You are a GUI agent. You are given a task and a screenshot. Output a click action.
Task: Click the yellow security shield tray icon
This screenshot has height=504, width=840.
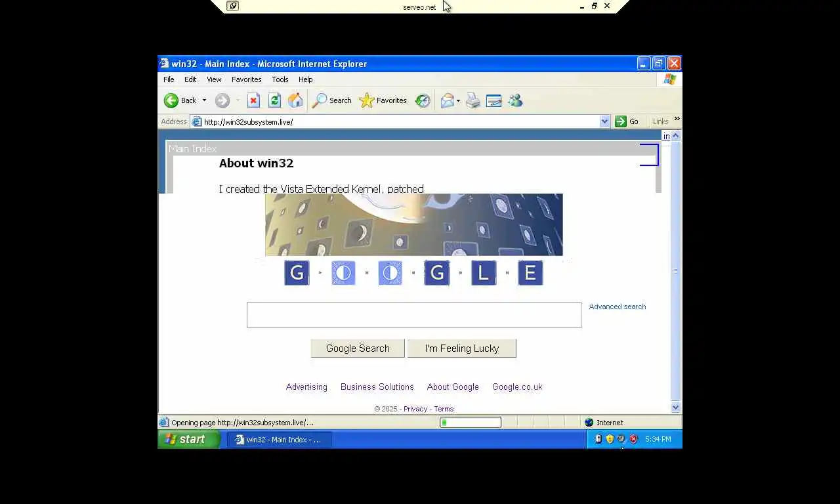[x=610, y=439]
